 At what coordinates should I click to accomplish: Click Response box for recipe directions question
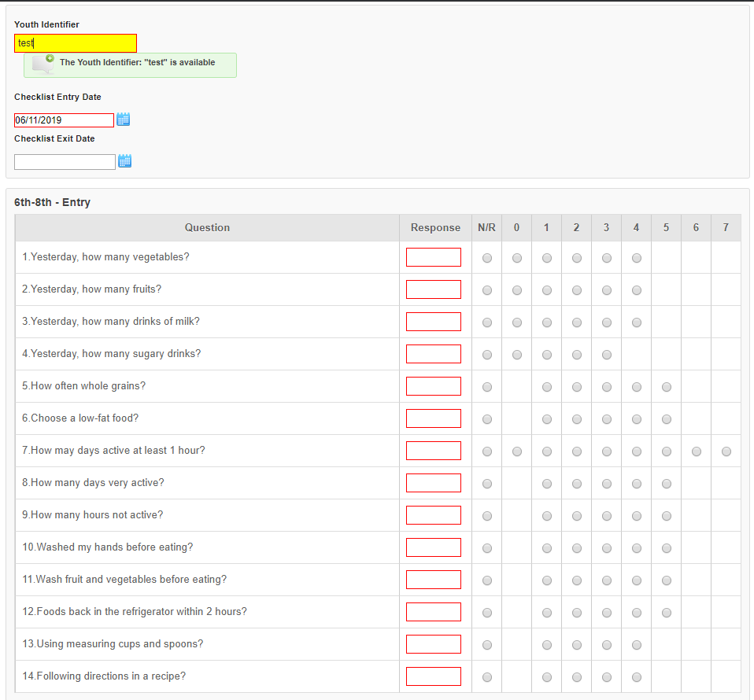[433, 676]
